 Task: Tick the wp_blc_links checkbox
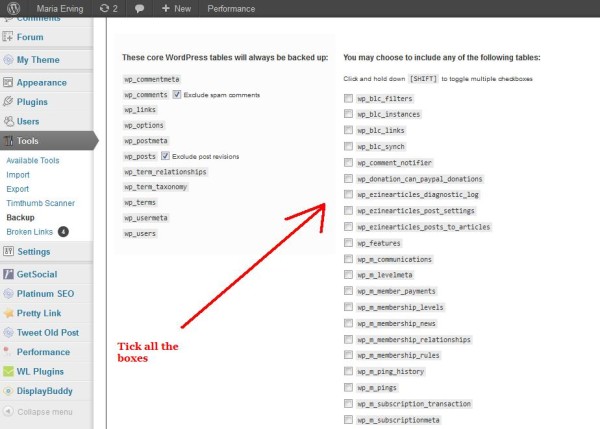348,130
